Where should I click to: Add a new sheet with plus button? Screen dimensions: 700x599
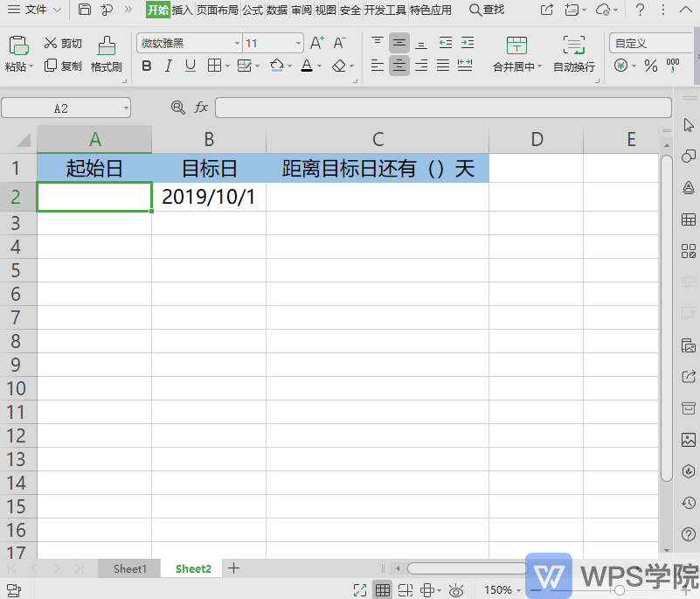coord(233,568)
